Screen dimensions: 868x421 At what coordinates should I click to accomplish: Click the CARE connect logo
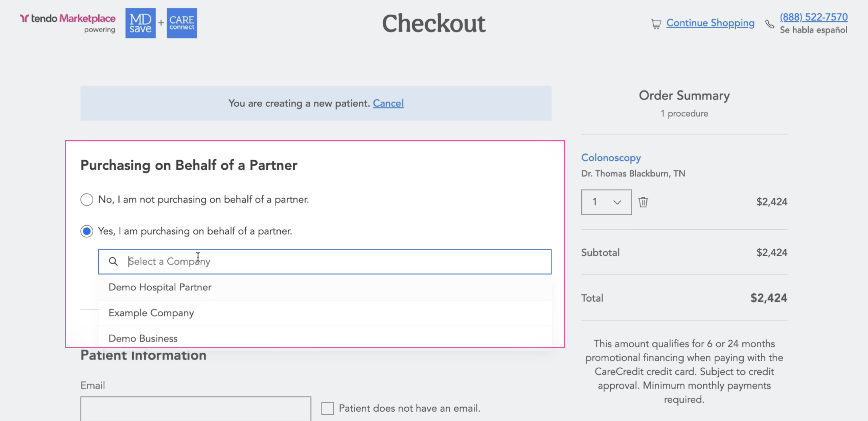click(182, 23)
